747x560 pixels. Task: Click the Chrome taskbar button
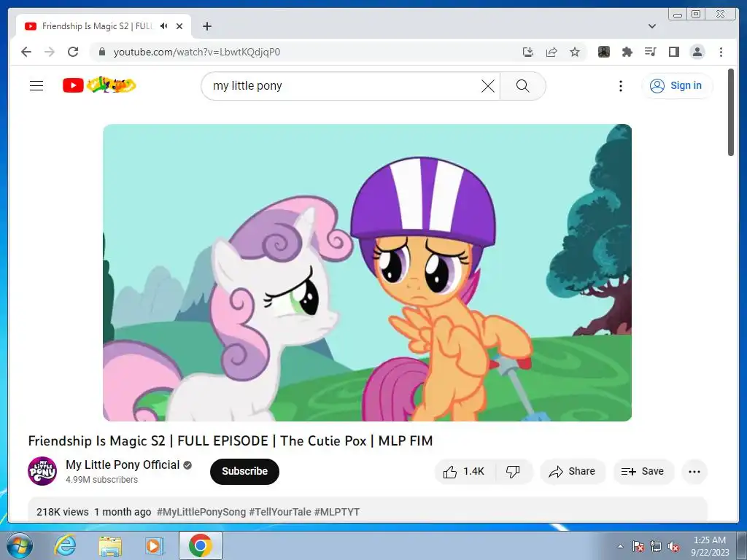pos(200,545)
